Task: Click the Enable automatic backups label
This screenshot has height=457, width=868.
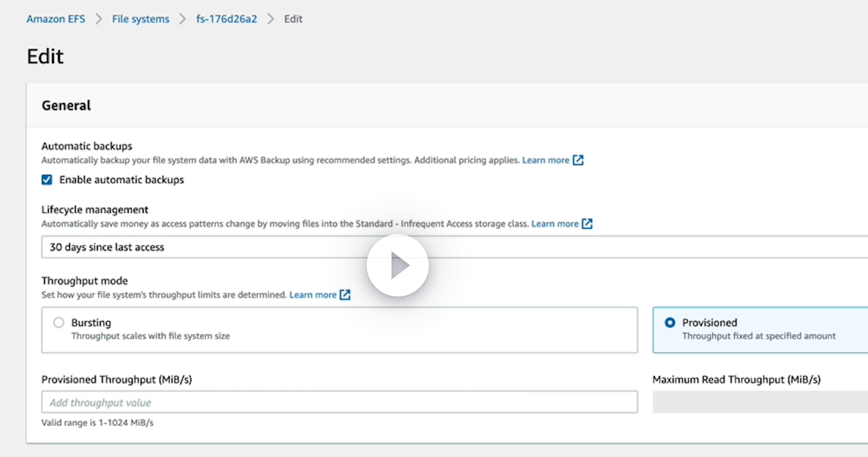Action: point(122,180)
